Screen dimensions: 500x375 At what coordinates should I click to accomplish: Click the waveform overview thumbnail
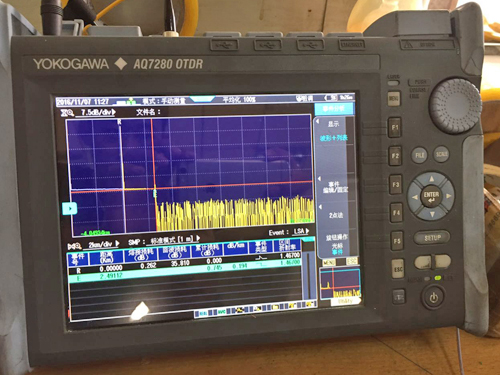click(x=340, y=283)
